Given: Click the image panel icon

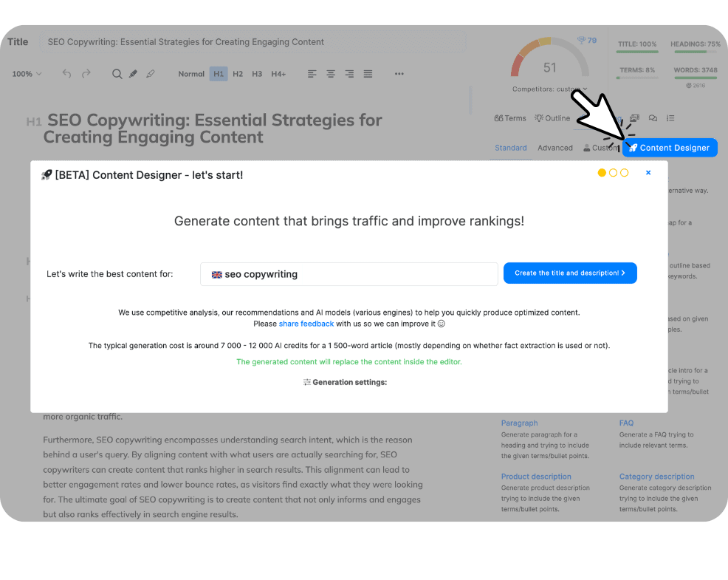Looking at the screenshot, I should point(633,118).
